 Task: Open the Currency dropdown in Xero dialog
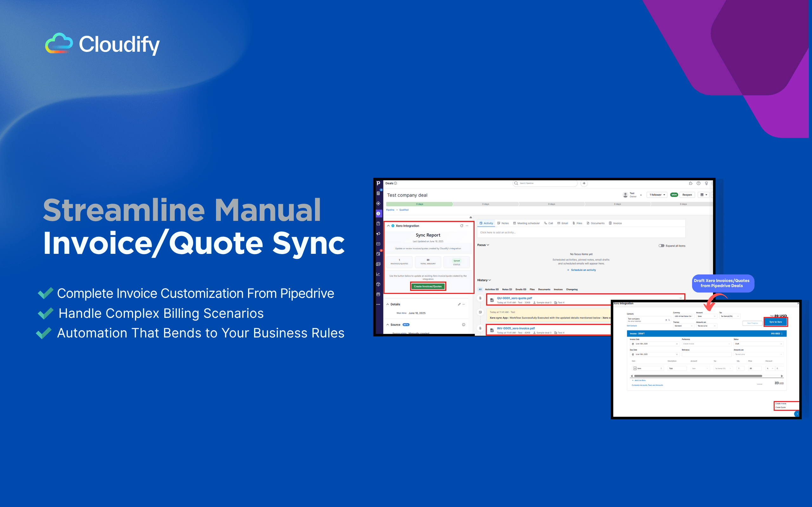(x=683, y=316)
